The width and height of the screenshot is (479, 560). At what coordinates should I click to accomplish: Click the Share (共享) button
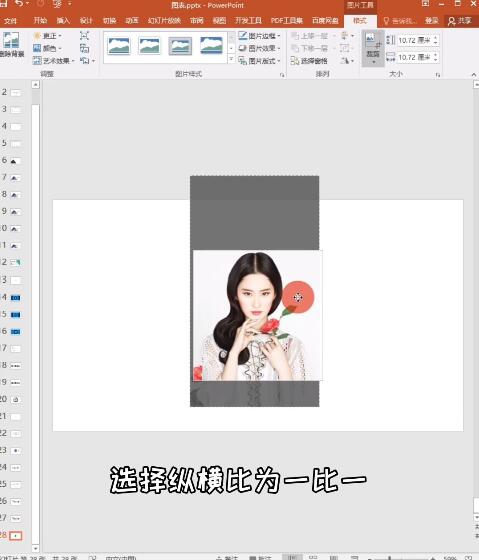pos(460,21)
